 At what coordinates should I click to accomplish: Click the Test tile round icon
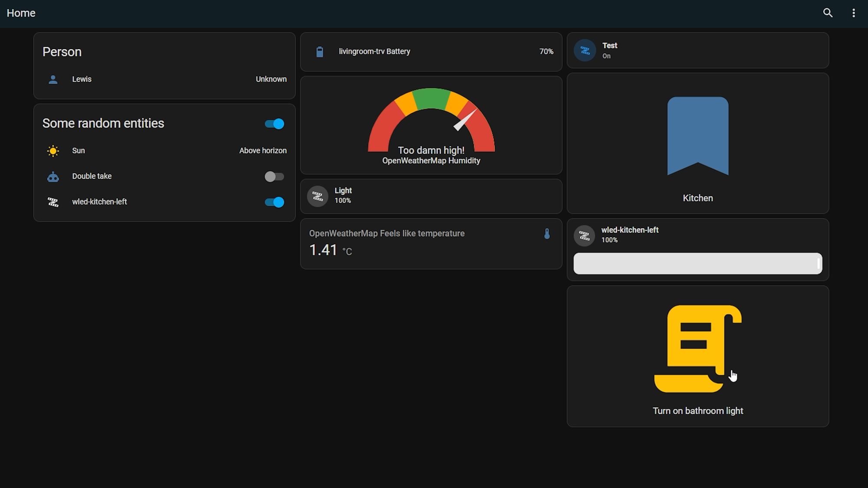click(x=585, y=50)
